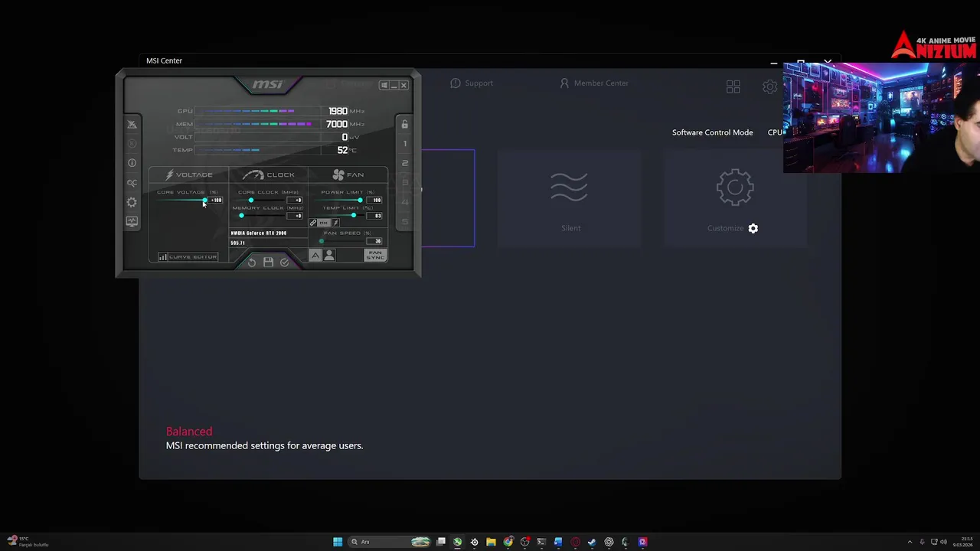Image resolution: width=980 pixels, height=551 pixels.
Task: Click the fan speed value field
Action: point(374,241)
